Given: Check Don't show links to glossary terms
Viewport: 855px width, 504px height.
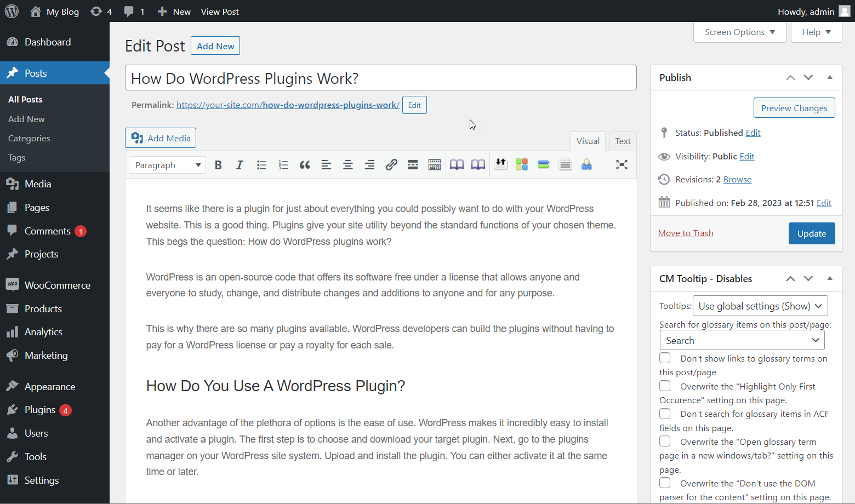Looking at the screenshot, I should click(665, 358).
